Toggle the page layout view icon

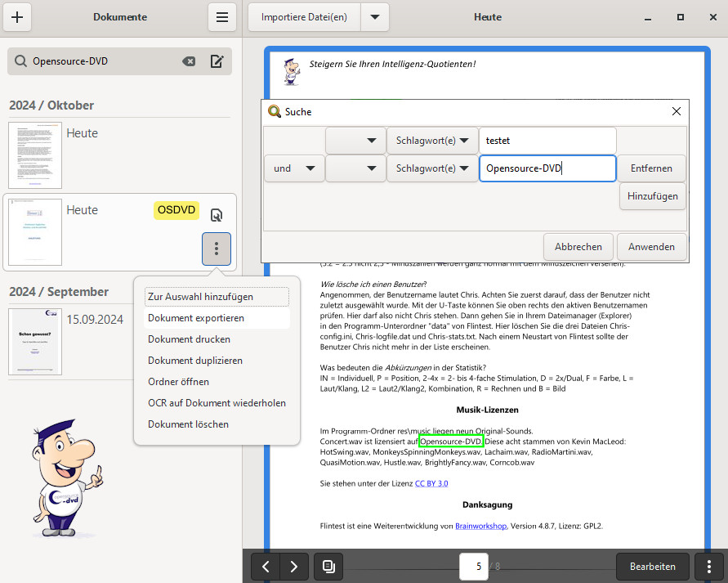click(328, 567)
